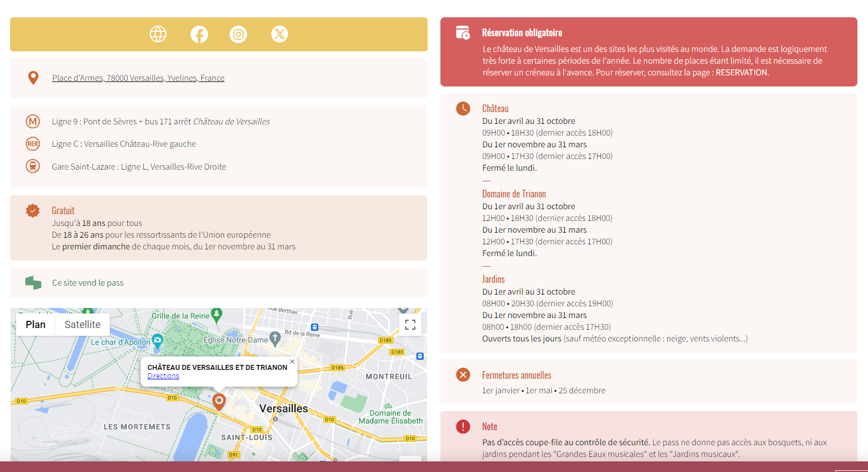The image size is (868, 472).
Task: Click the green pass ticket icon
Action: [x=33, y=283]
